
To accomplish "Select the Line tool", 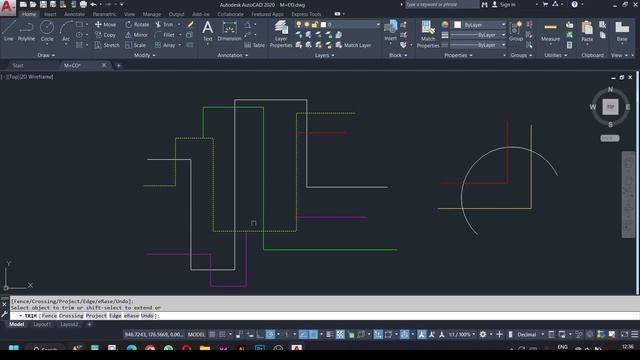I will pos(9,31).
